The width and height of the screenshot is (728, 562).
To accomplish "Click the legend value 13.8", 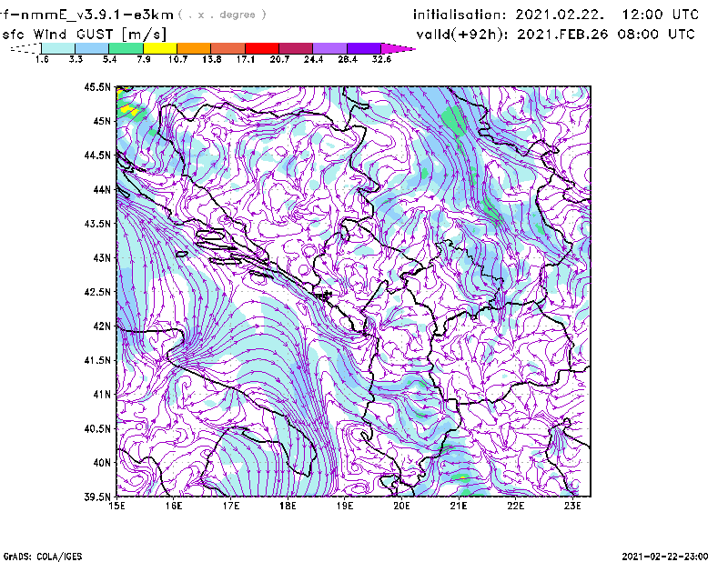I will point(212,59).
